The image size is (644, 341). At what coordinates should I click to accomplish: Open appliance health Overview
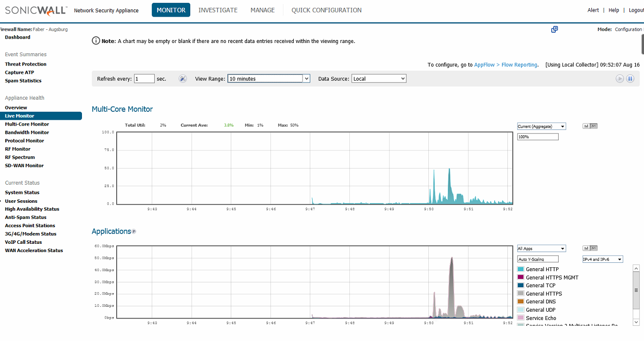[x=16, y=107]
